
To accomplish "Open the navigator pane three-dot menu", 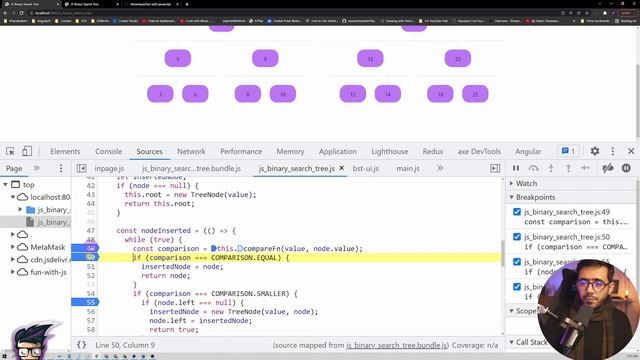I will (61, 168).
